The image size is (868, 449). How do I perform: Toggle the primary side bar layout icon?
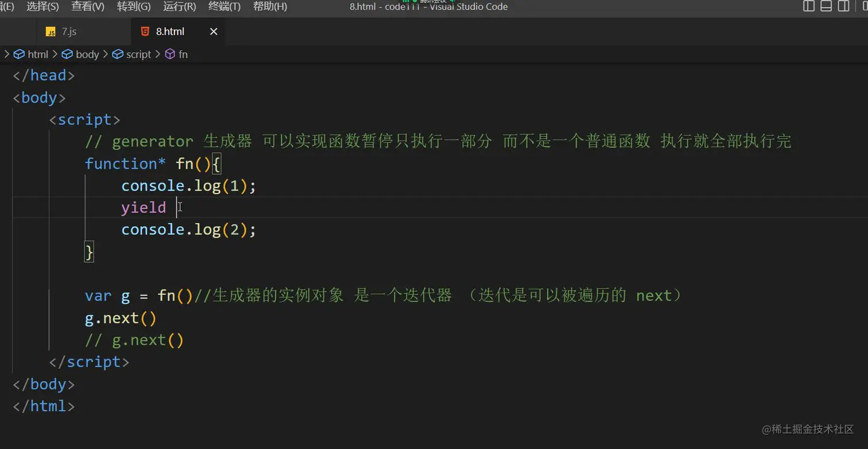coord(809,6)
